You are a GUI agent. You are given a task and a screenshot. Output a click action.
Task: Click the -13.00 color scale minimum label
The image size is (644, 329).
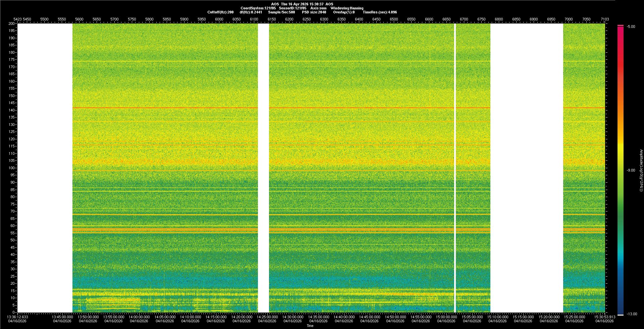[632, 314]
